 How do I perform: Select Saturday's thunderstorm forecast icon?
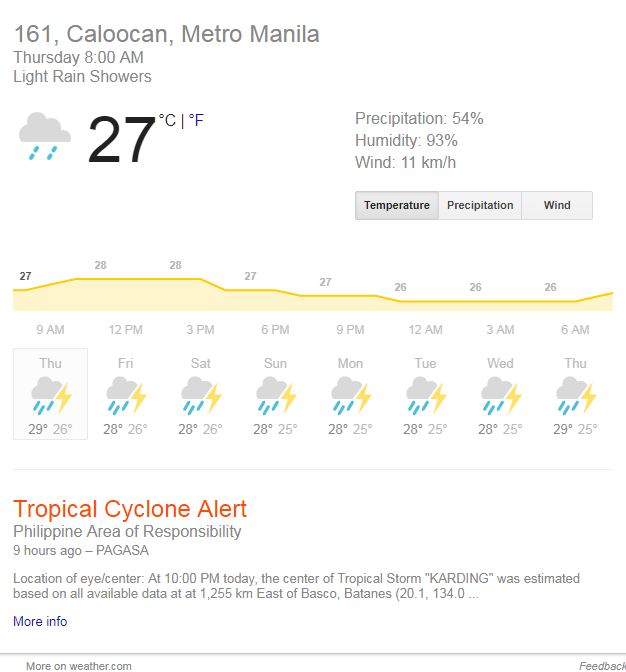(x=201, y=396)
